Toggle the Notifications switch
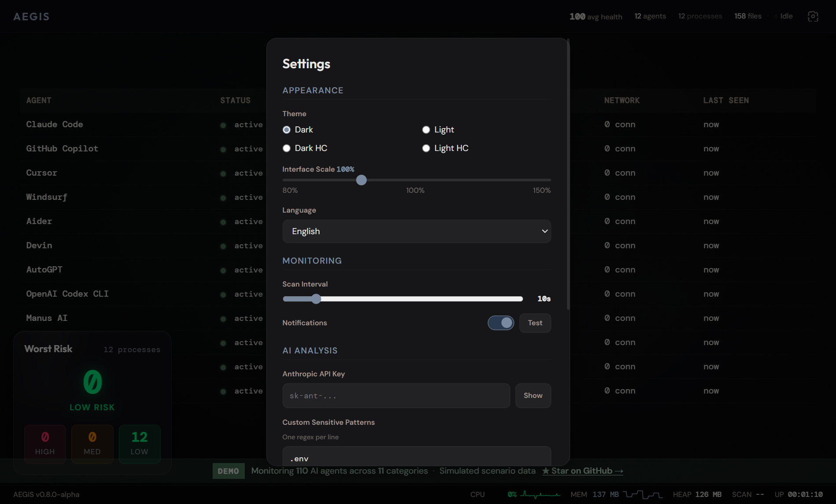Viewport: 836px width, 504px height. (501, 323)
